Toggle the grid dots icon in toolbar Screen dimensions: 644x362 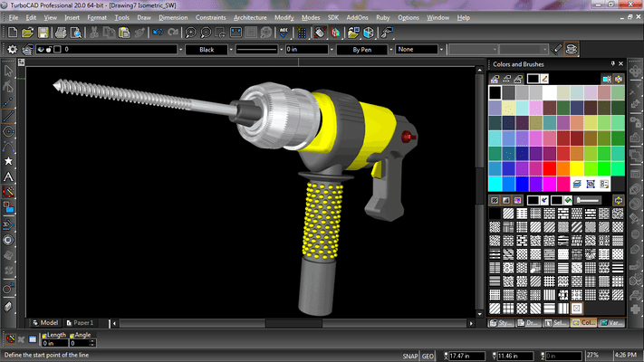click(x=302, y=33)
